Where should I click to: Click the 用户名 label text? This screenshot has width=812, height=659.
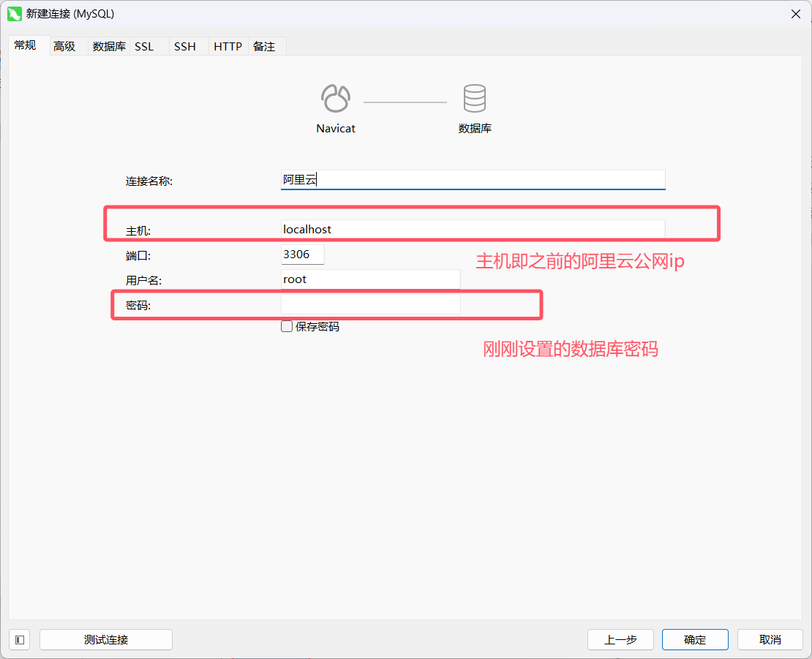click(143, 281)
